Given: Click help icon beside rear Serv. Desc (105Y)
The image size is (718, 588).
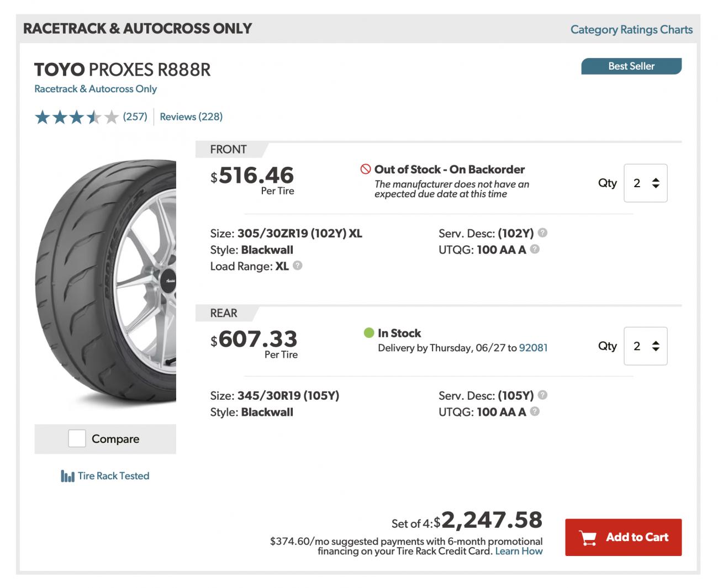Looking at the screenshot, I should [x=543, y=395].
